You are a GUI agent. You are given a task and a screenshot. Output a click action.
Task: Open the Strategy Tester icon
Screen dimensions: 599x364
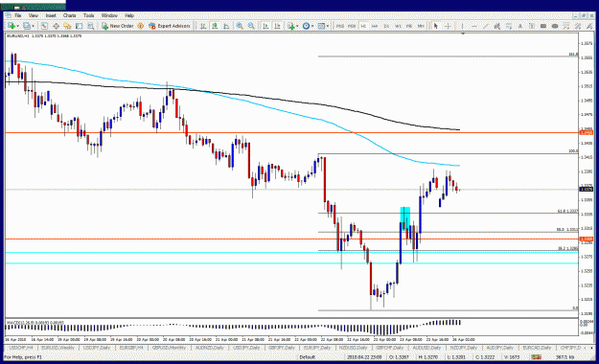[90, 26]
